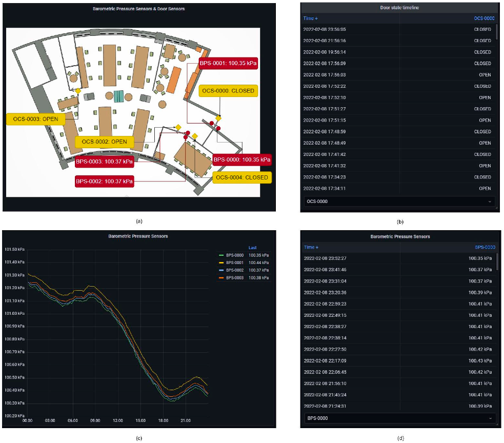The height and width of the screenshot is (443, 504).
Task: Click the BPS-0002 pressure sensor label
Action: [104, 181]
